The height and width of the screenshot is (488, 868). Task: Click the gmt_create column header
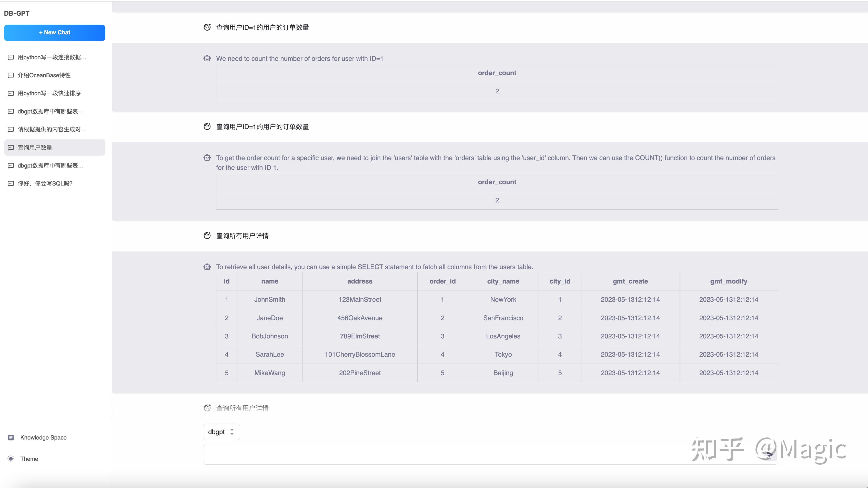[x=630, y=281]
